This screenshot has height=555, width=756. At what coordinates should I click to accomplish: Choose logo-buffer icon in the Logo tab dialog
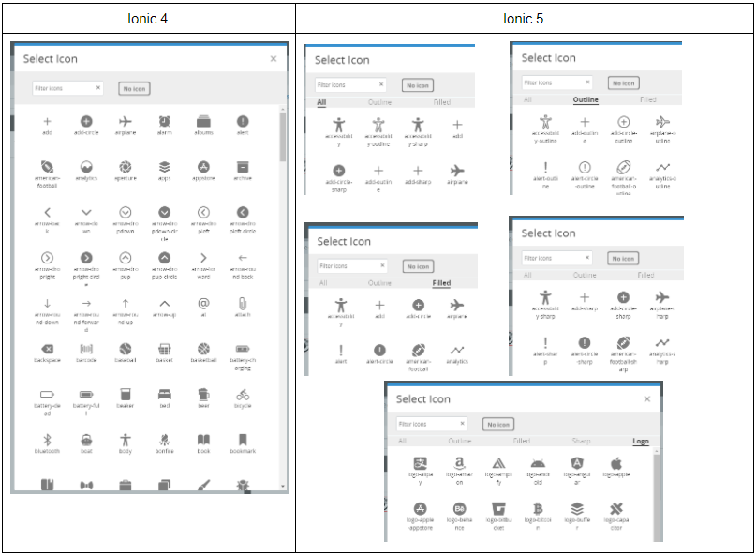[x=577, y=509]
